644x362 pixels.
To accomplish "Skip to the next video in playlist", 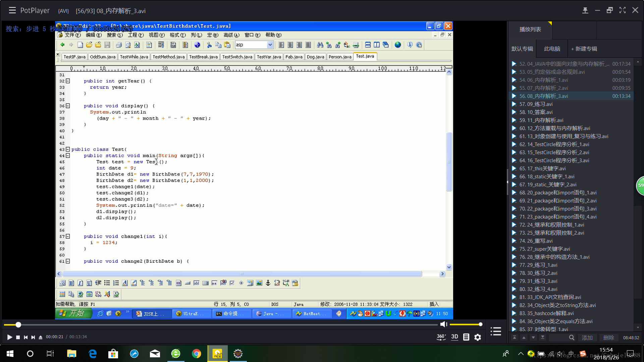I will (33, 337).
